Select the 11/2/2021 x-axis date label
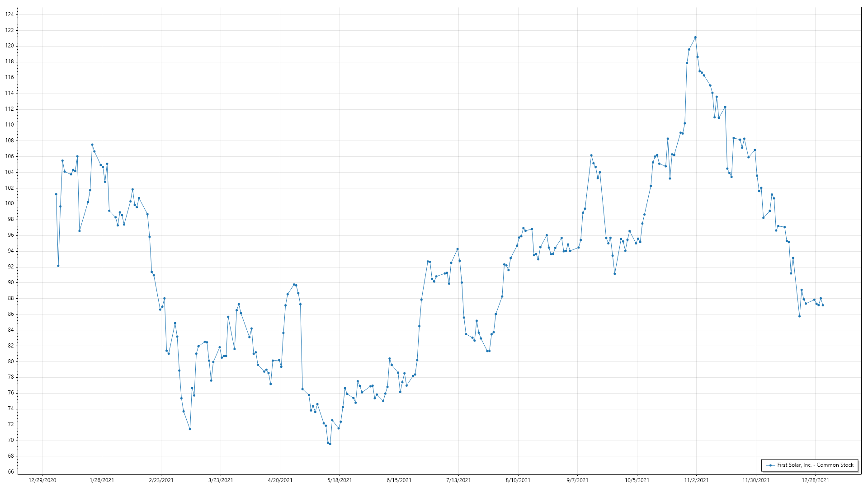This screenshot has height=488, width=868. pyautogui.click(x=696, y=480)
